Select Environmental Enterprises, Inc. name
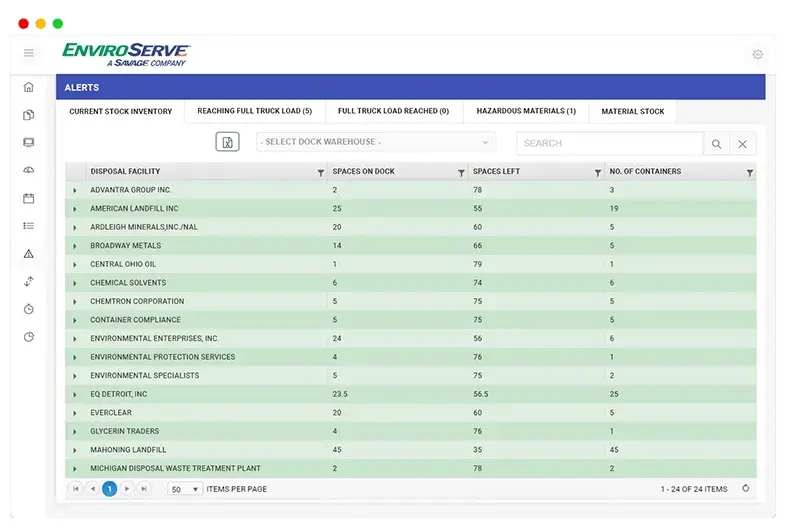The width and height of the screenshot is (786, 528). click(154, 338)
